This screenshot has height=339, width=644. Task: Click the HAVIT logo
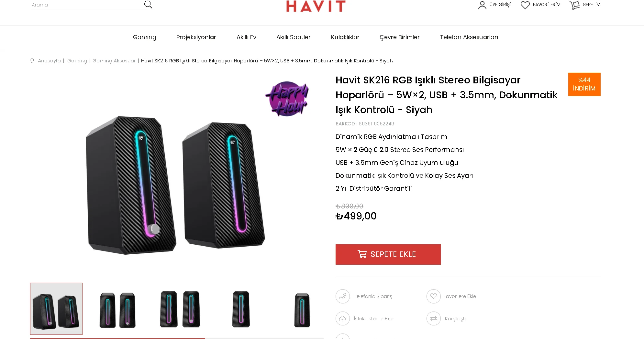(316, 6)
